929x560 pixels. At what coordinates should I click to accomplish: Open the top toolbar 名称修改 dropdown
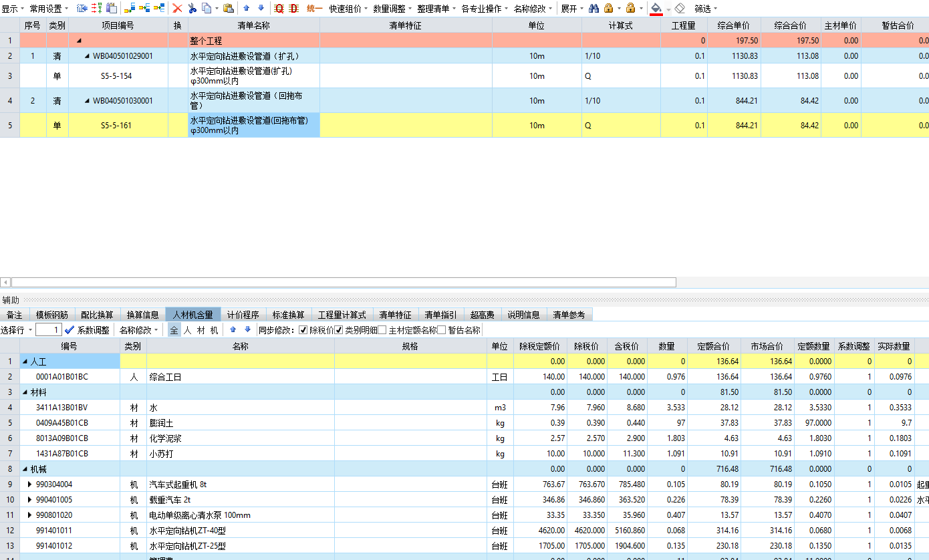tap(533, 9)
